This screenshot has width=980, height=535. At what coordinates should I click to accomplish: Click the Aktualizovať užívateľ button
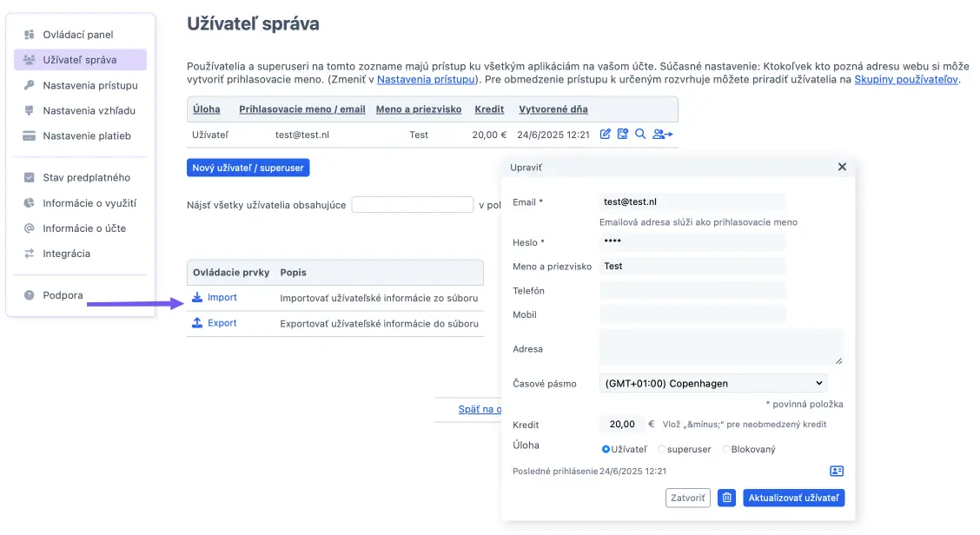[794, 499]
